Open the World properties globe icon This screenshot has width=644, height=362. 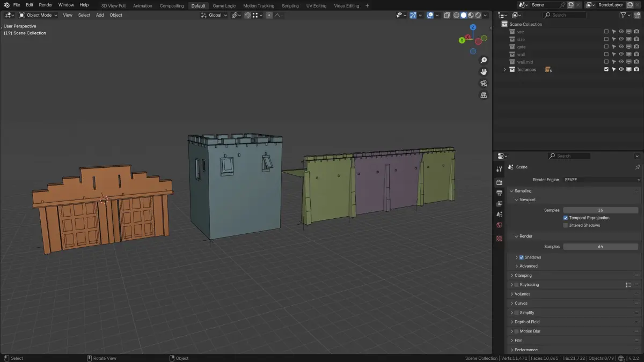500,225
